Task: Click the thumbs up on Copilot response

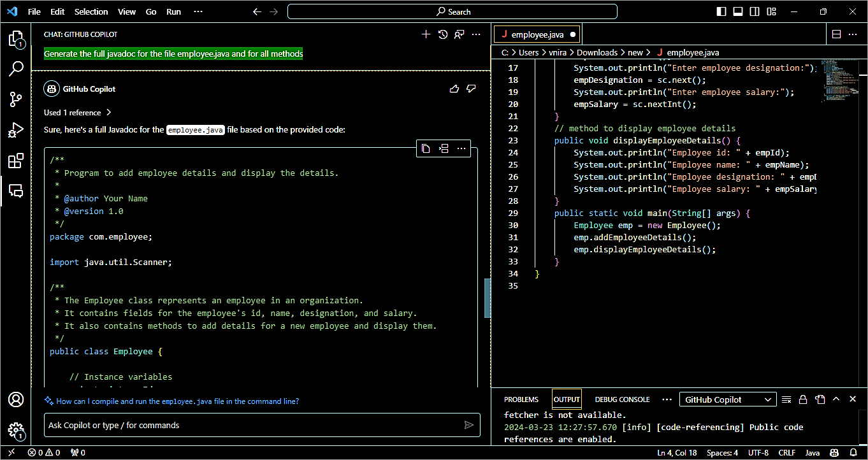Action: (454, 89)
